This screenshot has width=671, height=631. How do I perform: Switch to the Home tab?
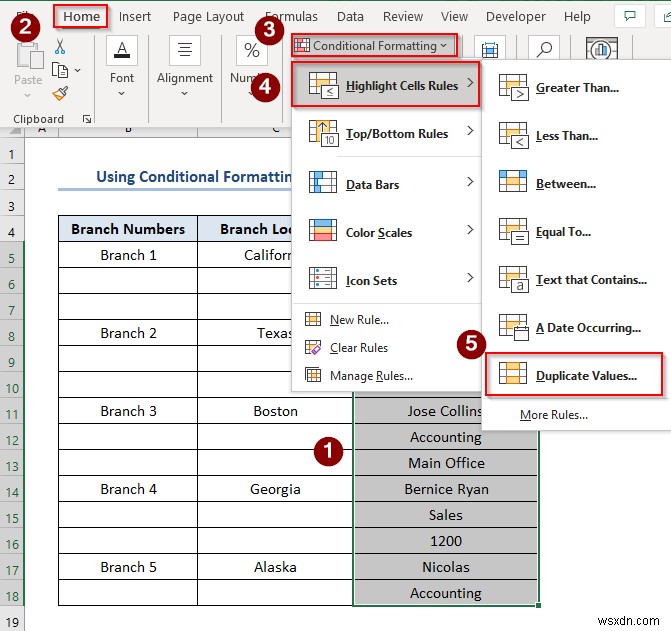click(x=81, y=16)
